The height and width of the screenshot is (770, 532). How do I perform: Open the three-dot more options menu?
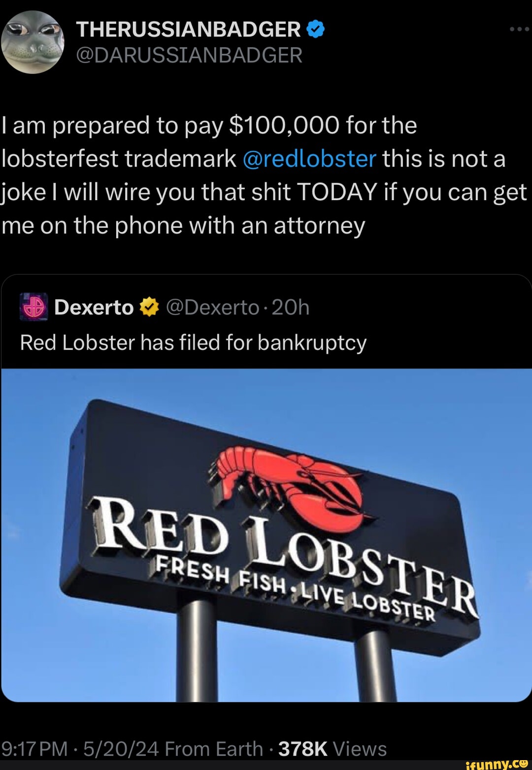(520, 30)
